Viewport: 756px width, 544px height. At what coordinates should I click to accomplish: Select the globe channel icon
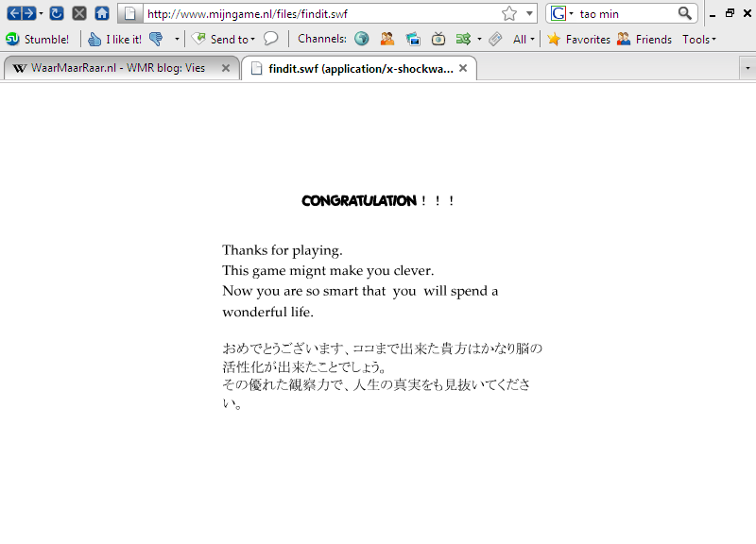coord(362,39)
